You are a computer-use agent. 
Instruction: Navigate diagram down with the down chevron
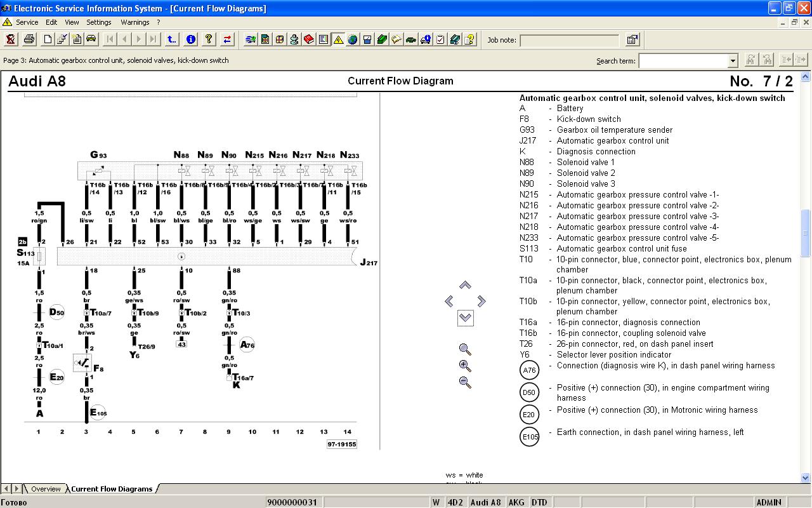(x=465, y=317)
